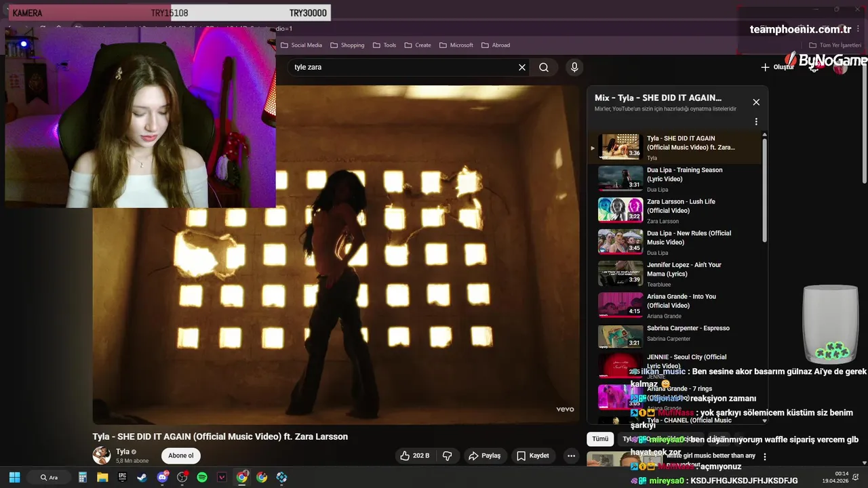Open Epic Games Launcher from taskbar

tap(122, 477)
